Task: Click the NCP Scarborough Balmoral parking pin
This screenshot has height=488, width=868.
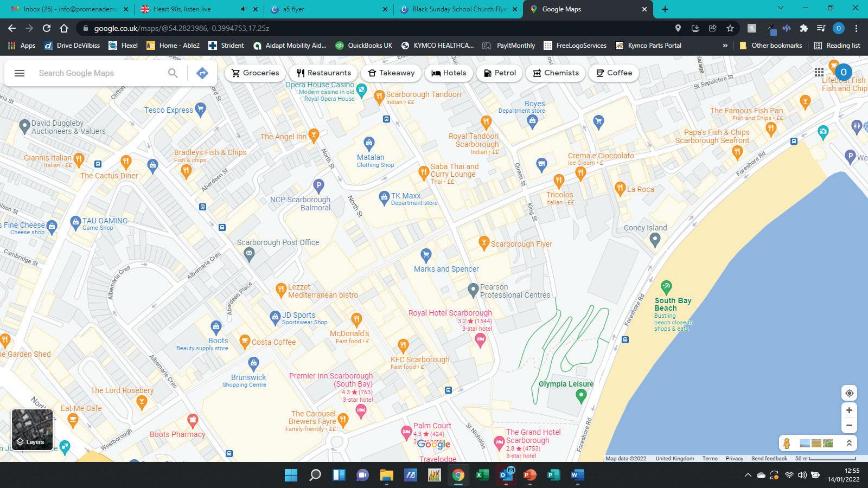Action: (319, 187)
